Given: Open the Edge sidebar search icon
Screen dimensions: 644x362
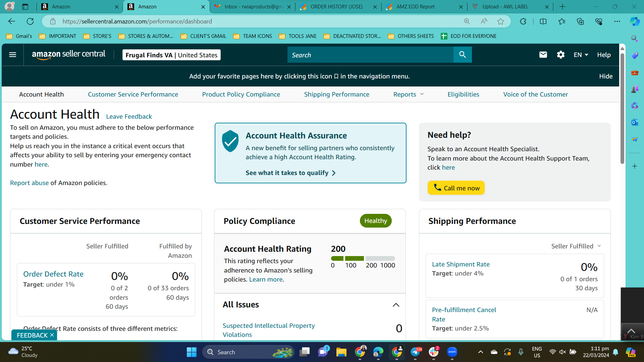Looking at the screenshot, I should coord(635,38).
